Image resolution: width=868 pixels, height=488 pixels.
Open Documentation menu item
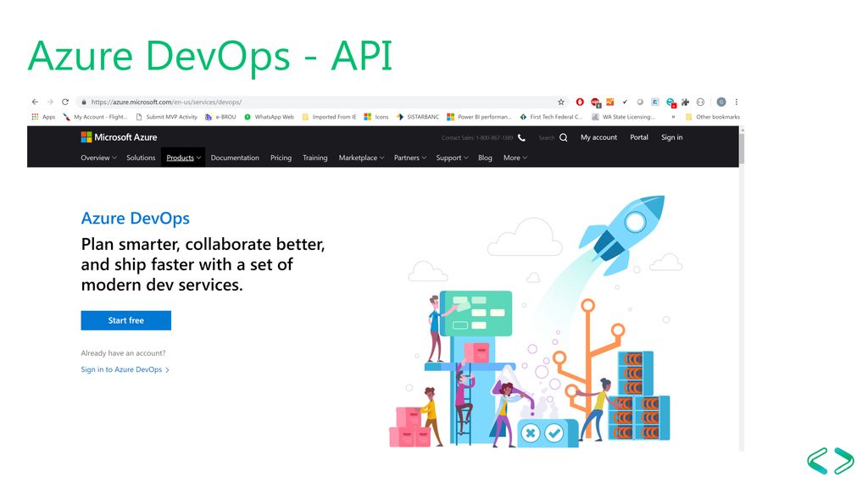[235, 158]
